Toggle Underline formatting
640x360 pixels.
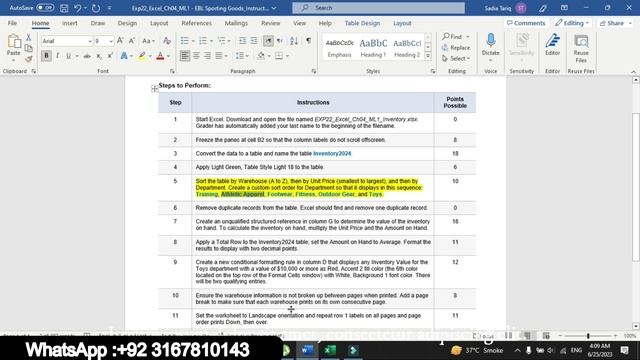pos(68,56)
